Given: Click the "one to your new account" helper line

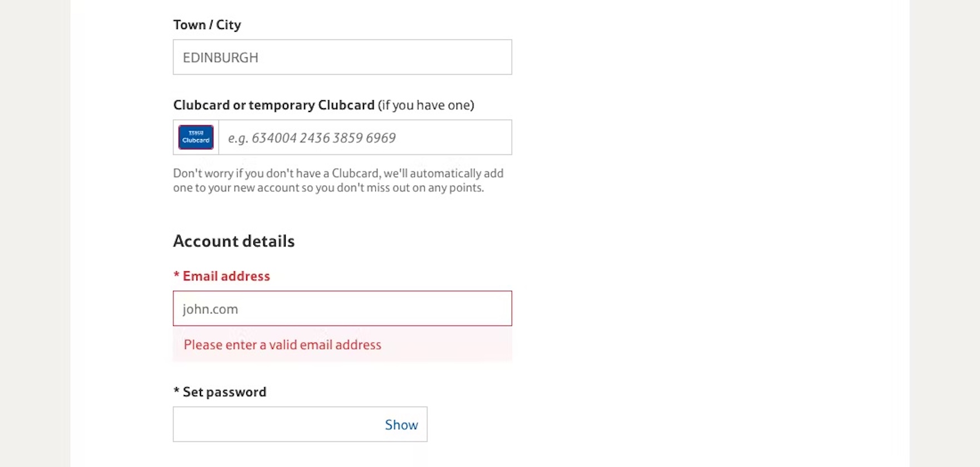Looking at the screenshot, I should click(328, 188).
